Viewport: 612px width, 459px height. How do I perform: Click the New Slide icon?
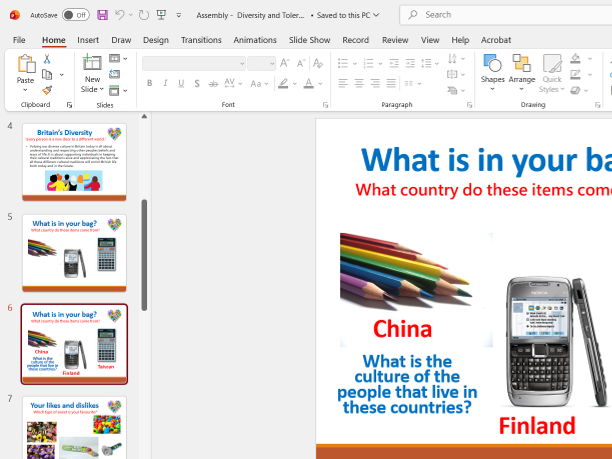tap(92, 63)
